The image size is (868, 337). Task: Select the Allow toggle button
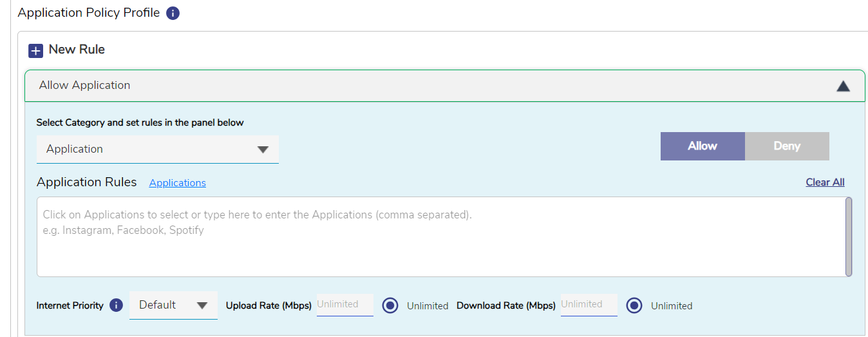tap(702, 146)
